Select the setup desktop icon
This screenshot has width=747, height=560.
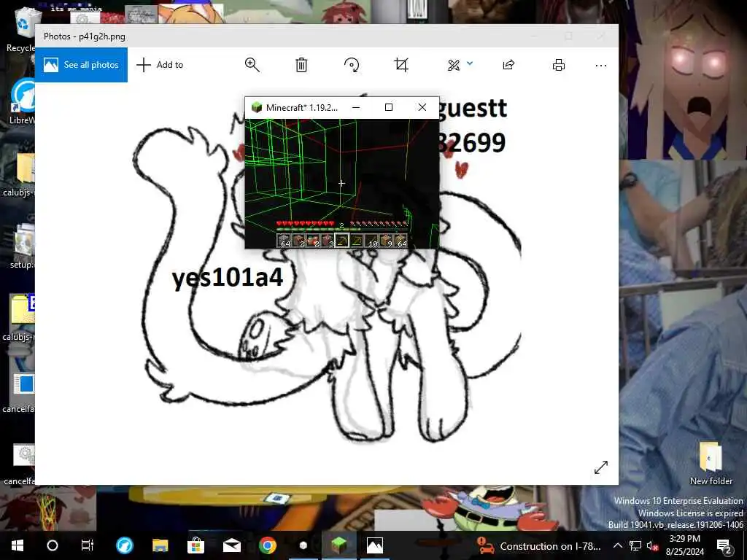coord(22,246)
